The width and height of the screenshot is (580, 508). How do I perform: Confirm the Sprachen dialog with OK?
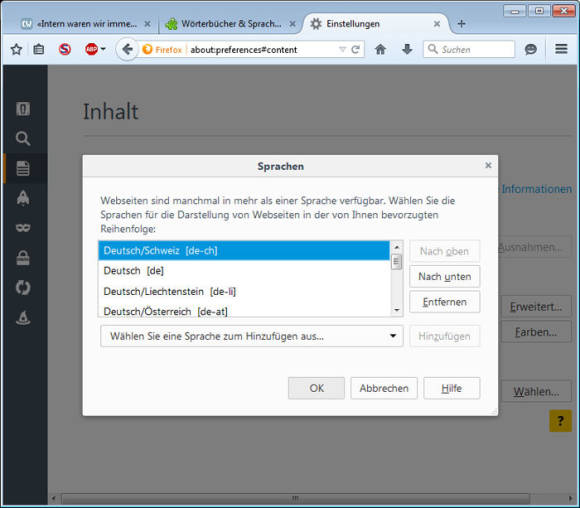coord(316,388)
